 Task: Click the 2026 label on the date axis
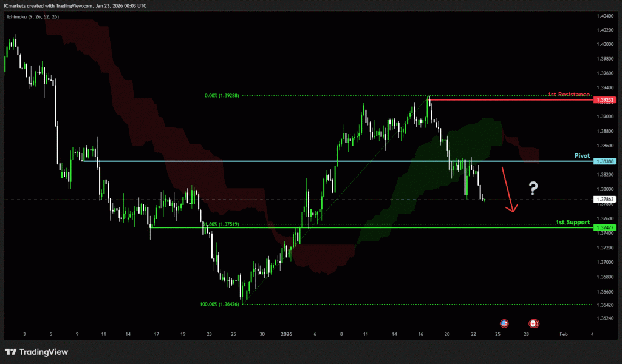click(287, 334)
